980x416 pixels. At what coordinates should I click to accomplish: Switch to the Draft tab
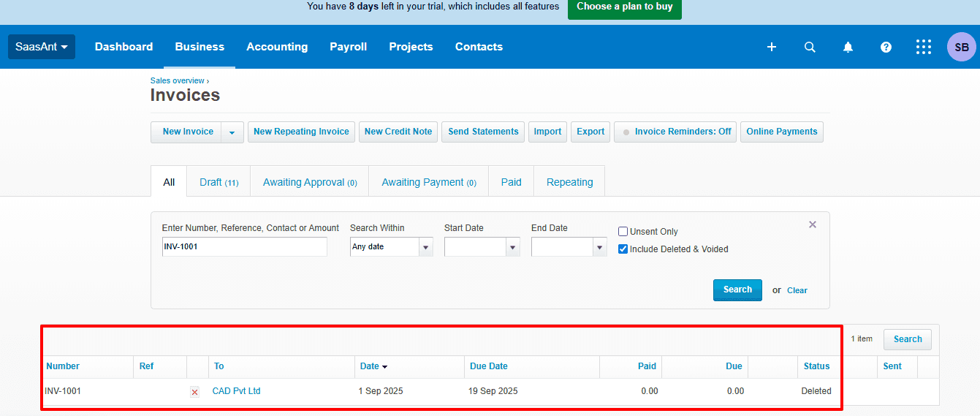pos(219,182)
